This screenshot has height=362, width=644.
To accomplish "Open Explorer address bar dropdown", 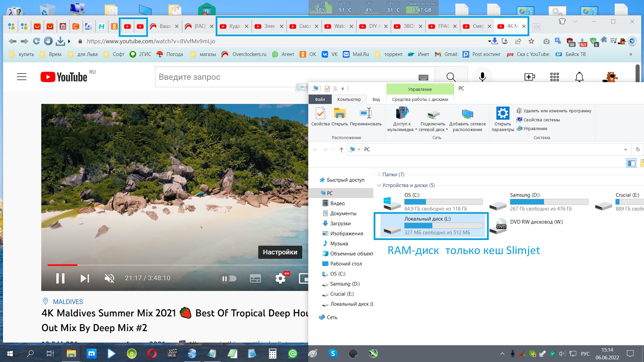I will (625, 149).
